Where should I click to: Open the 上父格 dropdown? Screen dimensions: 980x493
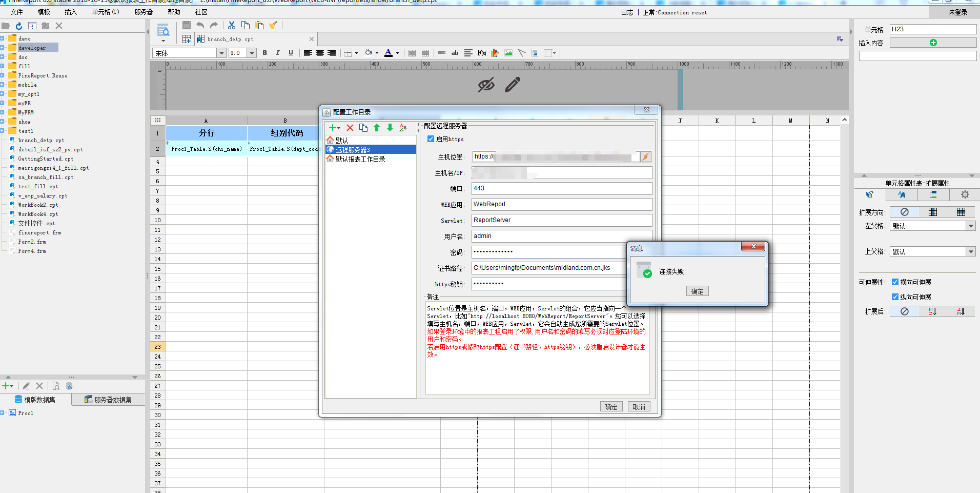[971, 251]
